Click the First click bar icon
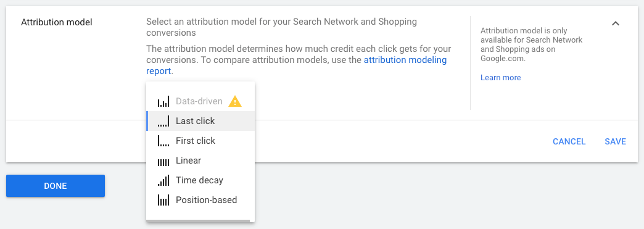The image size is (644, 229). tap(163, 141)
